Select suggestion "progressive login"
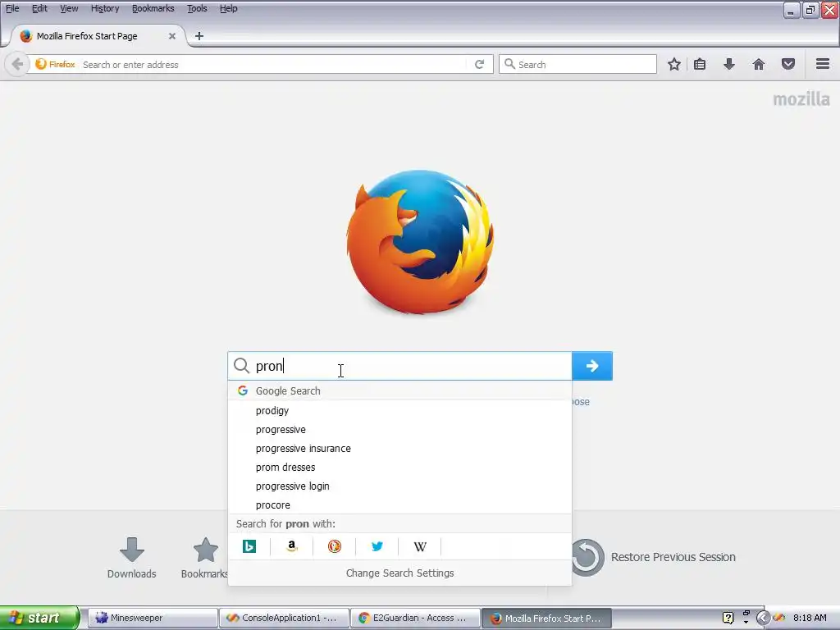This screenshot has width=840, height=630. pos(399,486)
